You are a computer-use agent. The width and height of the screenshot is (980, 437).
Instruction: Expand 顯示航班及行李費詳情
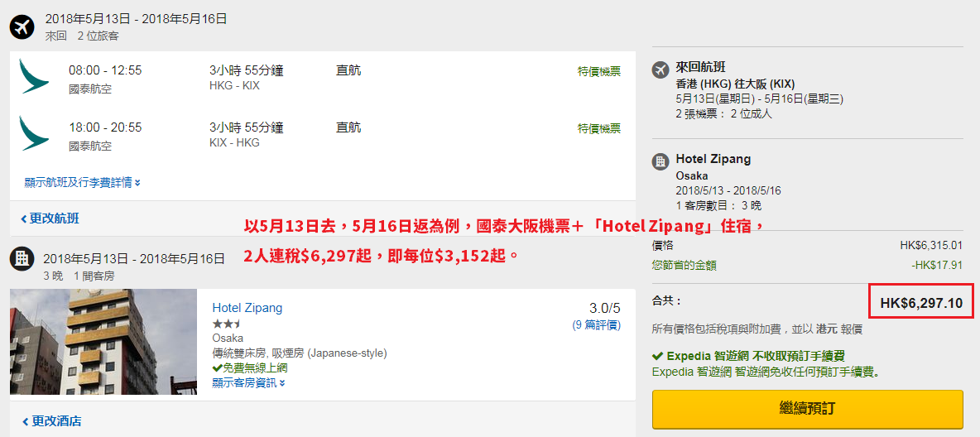83,183
